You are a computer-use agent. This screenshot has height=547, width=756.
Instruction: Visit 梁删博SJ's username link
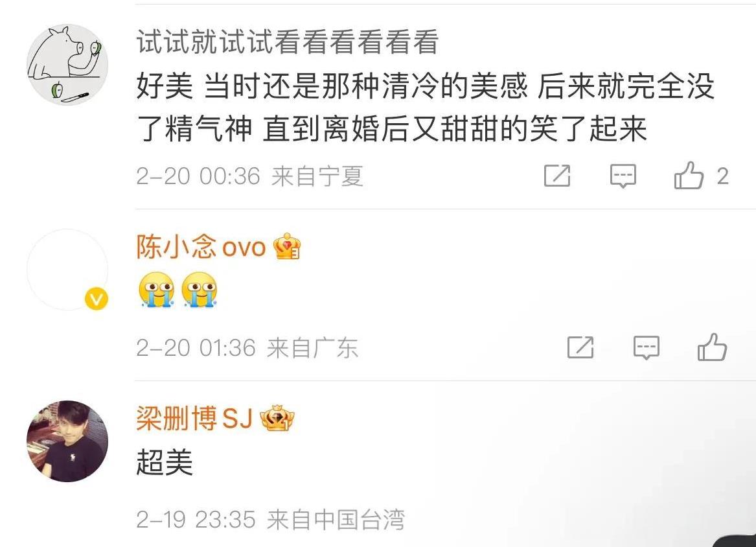[x=194, y=418]
